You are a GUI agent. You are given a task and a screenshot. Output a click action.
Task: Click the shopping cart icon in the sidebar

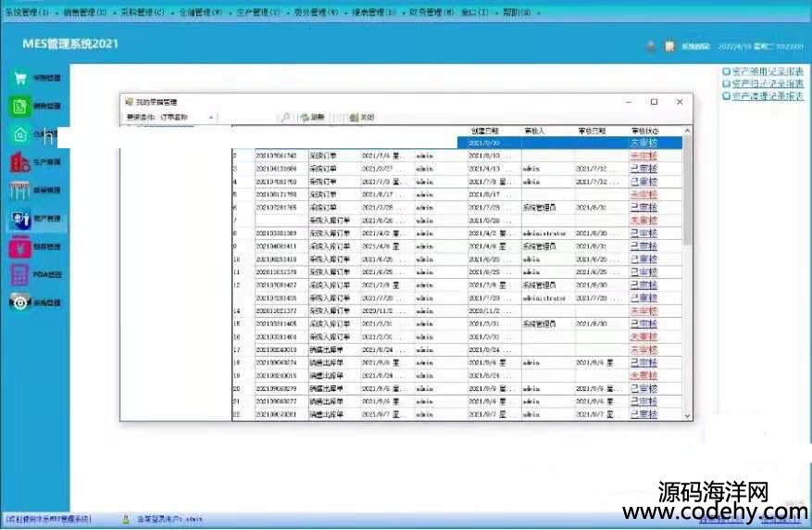tap(19, 78)
